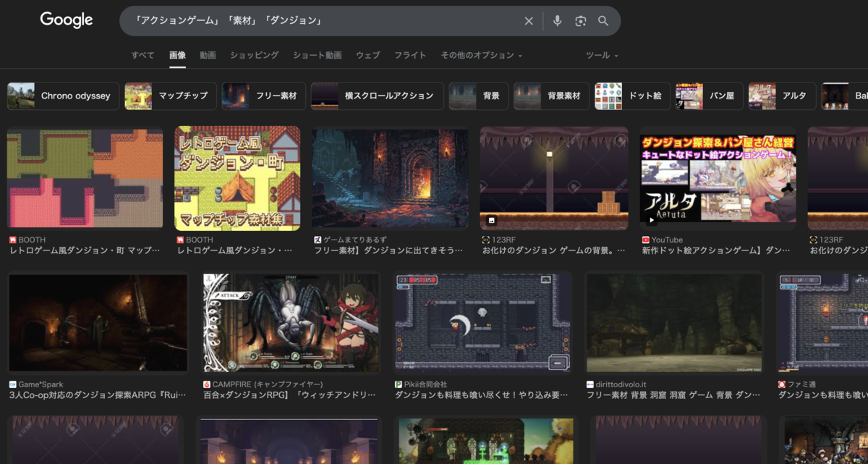Click the dirittodivolo.it source favicon
The width and height of the screenshot is (868, 464).
click(x=590, y=384)
